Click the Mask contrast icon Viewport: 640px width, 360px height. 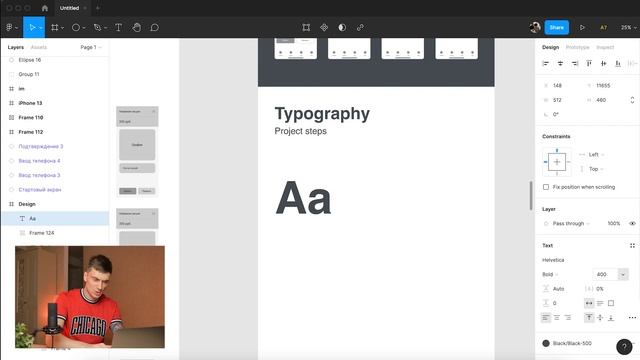pyautogui.click(x=342, y=27)
